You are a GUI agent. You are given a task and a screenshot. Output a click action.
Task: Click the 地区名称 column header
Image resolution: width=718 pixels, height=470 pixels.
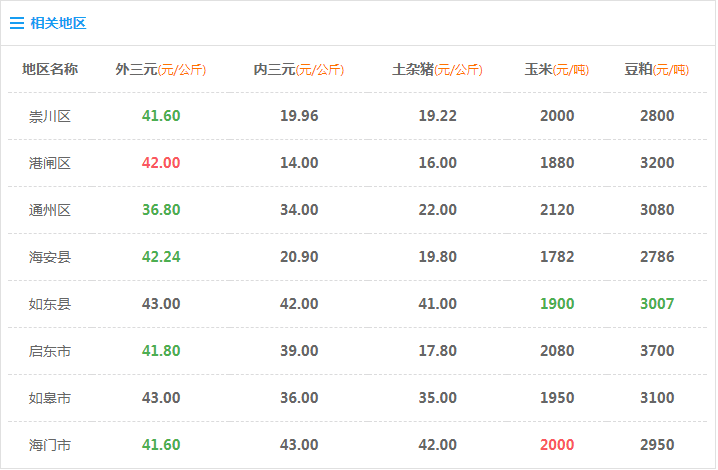coord(50,69)
